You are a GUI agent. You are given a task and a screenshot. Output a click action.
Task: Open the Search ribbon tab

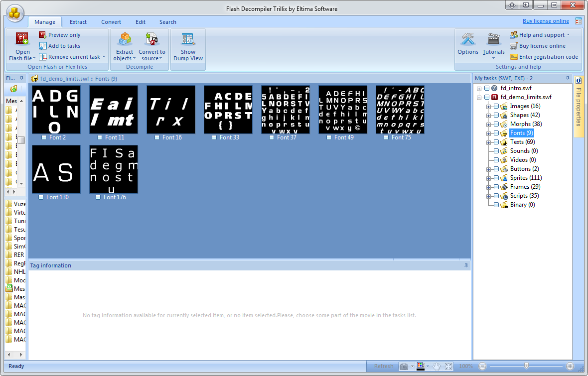(x=168, y=22)
